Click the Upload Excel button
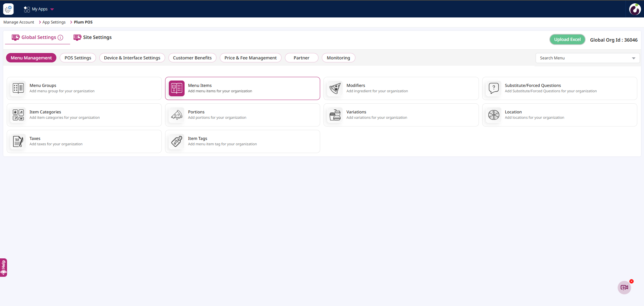 pyautogui.click(x=567, y=40)
